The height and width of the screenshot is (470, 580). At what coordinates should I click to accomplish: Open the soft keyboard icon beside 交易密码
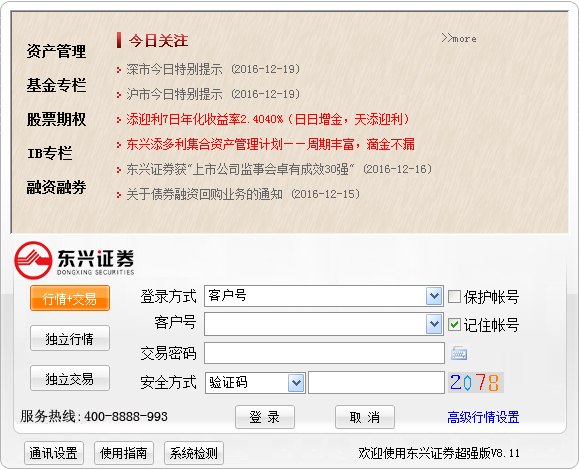pos(459,353)
